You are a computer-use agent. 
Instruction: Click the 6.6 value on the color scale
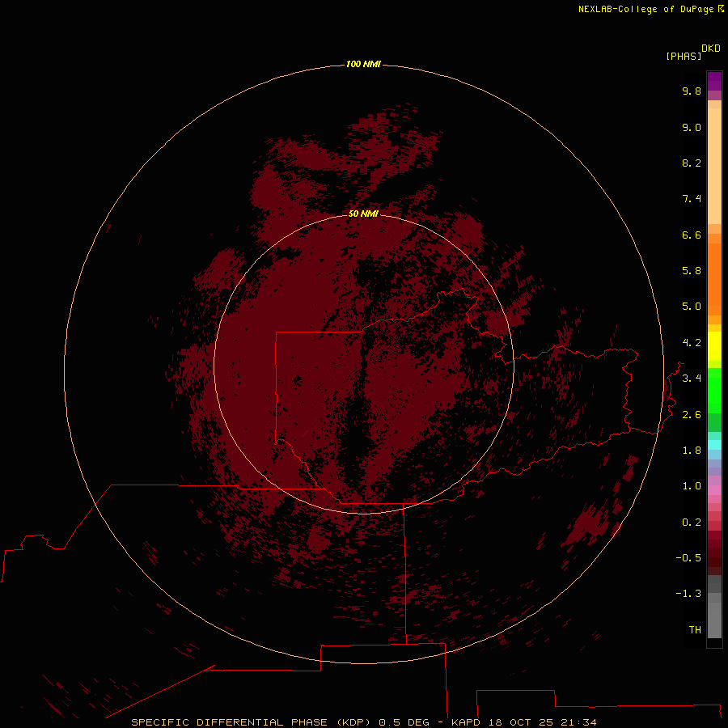pos(692,235)
